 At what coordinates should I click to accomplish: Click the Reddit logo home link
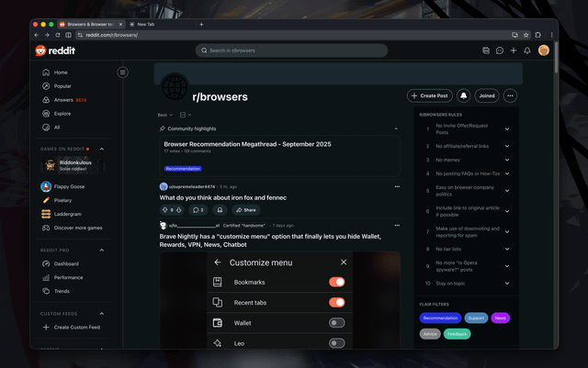tap(55, 50)
